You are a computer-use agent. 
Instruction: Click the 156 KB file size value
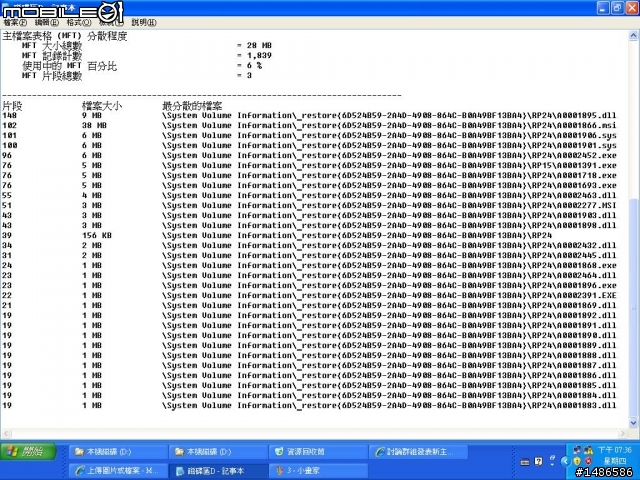tap(97, 236)
